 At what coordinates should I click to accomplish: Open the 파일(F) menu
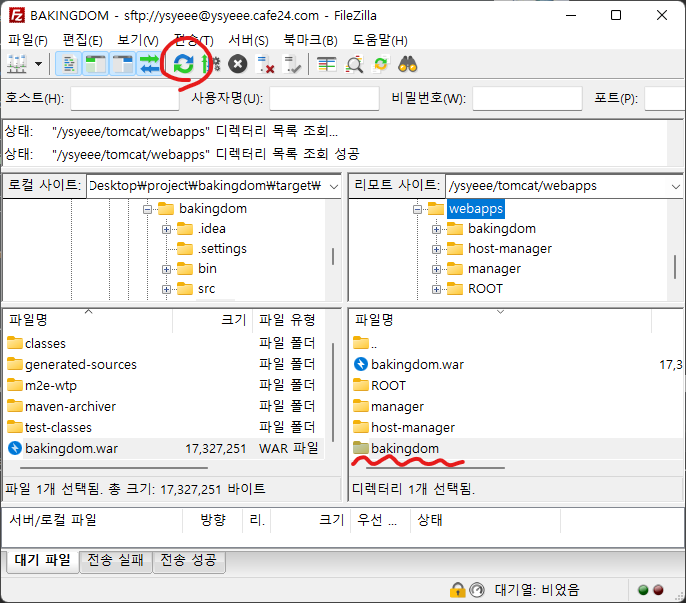click(x=28, y=40)
